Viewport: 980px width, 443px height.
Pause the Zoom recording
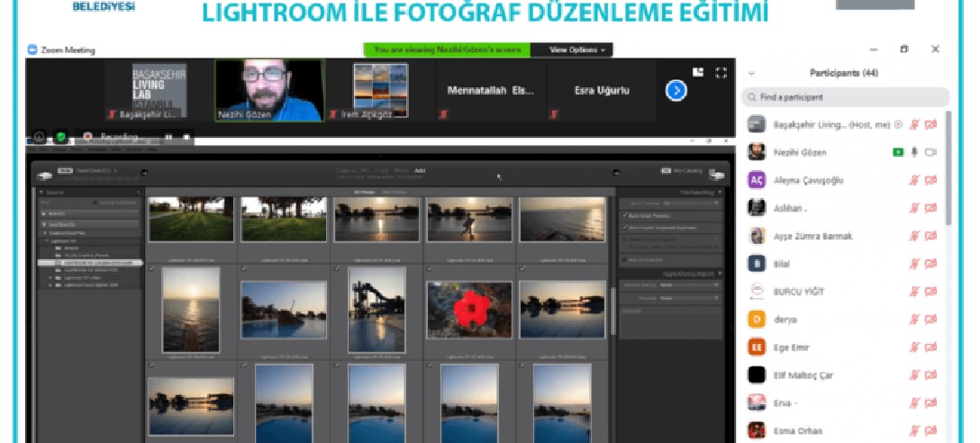tap(168, 137)
